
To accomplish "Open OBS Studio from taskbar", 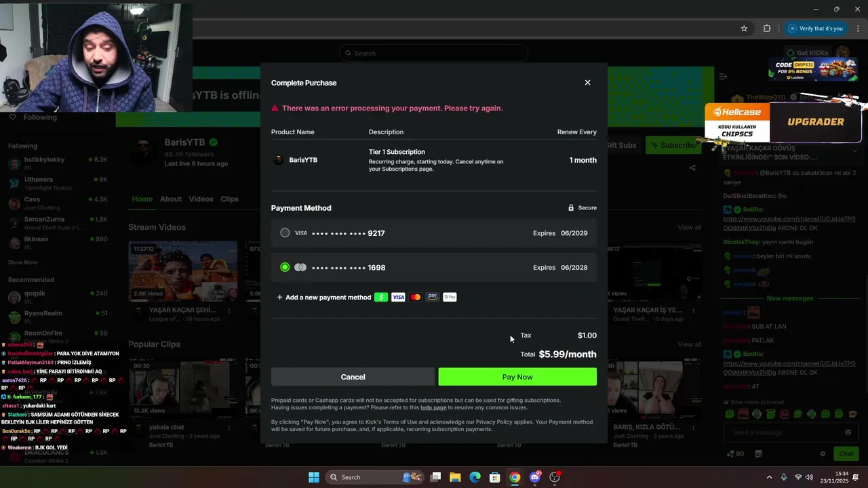I will [x=555, y=477].
